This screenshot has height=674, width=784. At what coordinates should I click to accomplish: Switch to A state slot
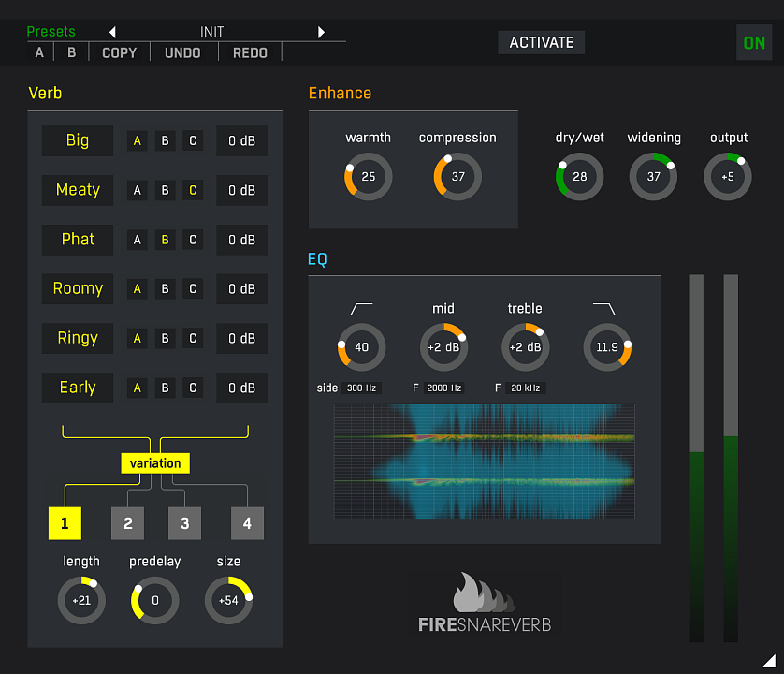tap(39, 52)
